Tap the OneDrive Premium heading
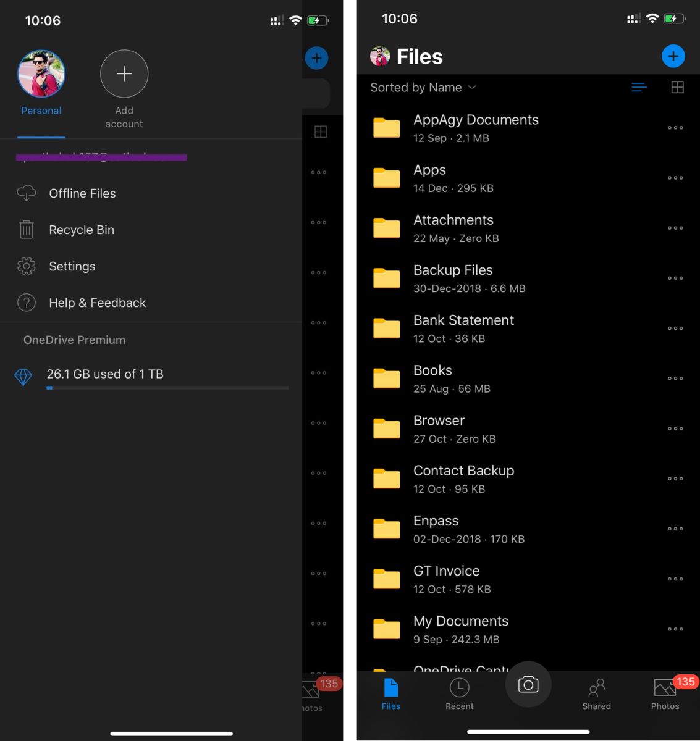This screenshot has height=741, width=700. click(74, 340)
